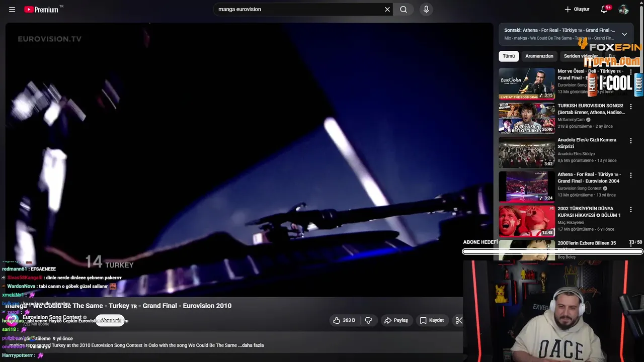Open the notifications bell
Screen dimensions: 644x362
pos(605,9)
